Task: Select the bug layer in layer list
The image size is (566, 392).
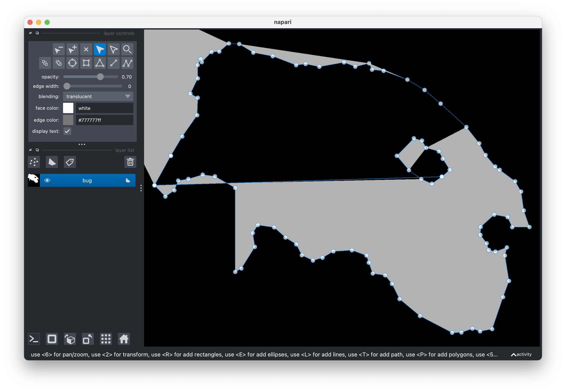Action: [x=87, y=180]
